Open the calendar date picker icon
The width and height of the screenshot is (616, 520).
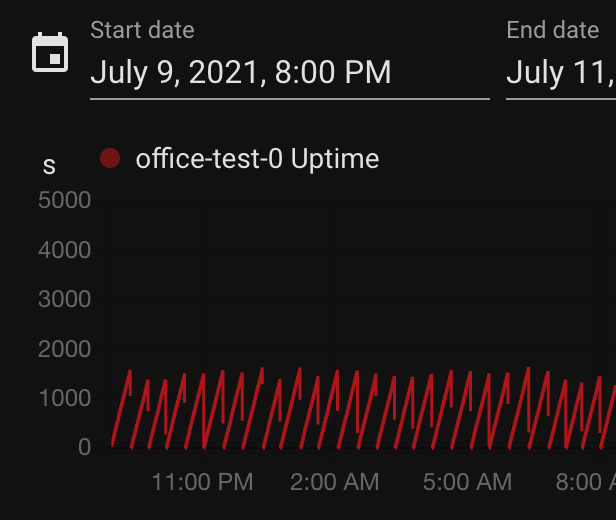[50, 52]
